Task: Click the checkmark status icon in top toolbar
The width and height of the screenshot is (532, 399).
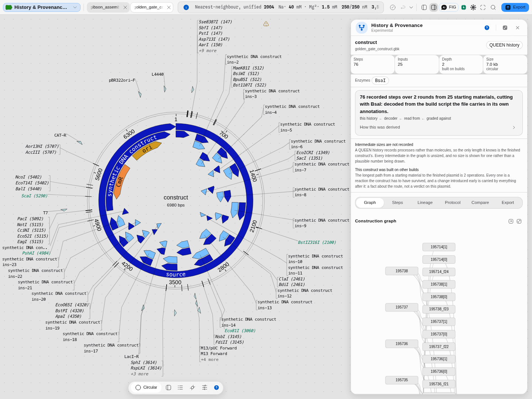Action: [393, 7]
